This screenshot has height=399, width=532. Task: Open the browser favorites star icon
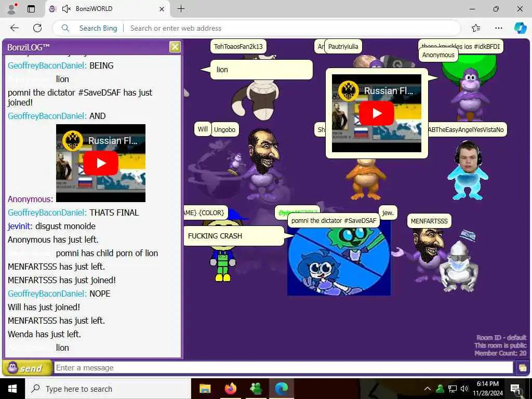[476, 28]
